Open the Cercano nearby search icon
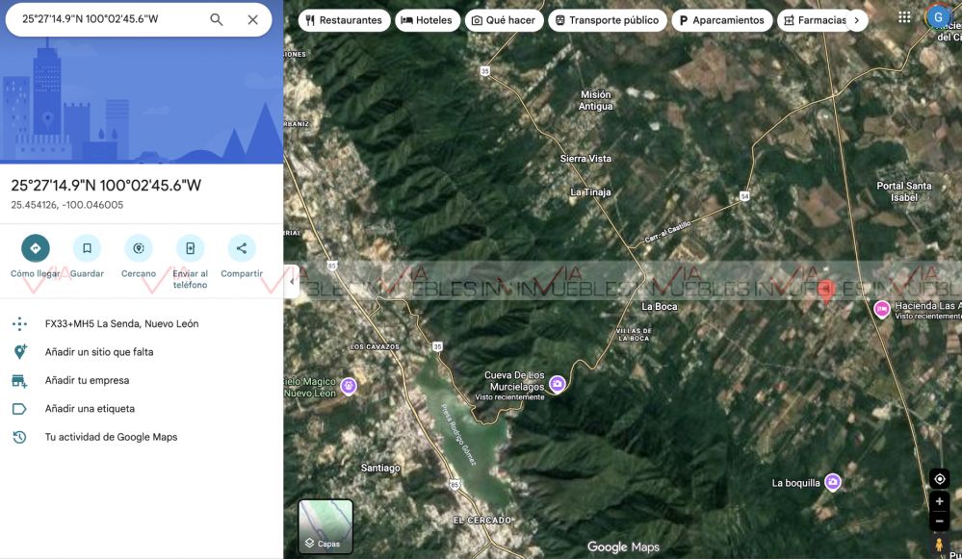Image resolution: width=962 pixels, height=560 pixels. coord(139,248)
